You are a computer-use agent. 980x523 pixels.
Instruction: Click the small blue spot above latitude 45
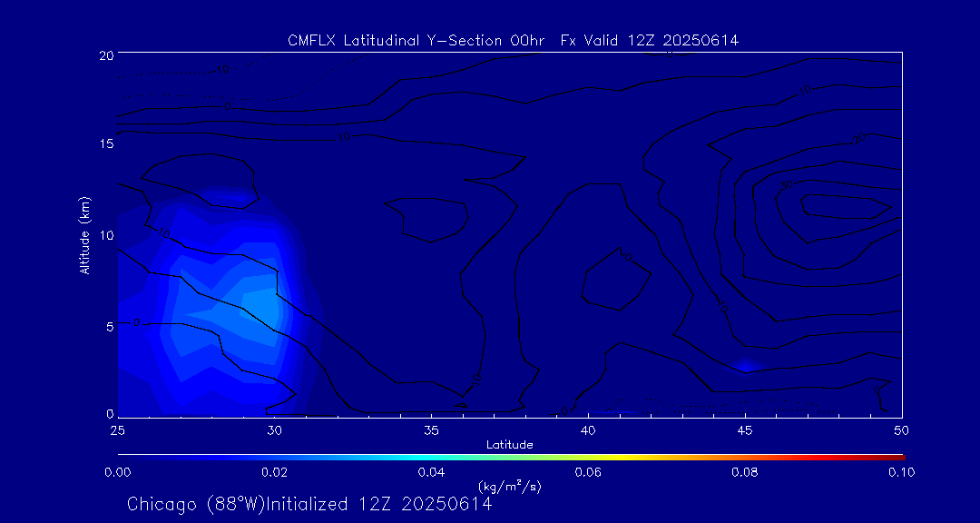click(x=745, y=365)
